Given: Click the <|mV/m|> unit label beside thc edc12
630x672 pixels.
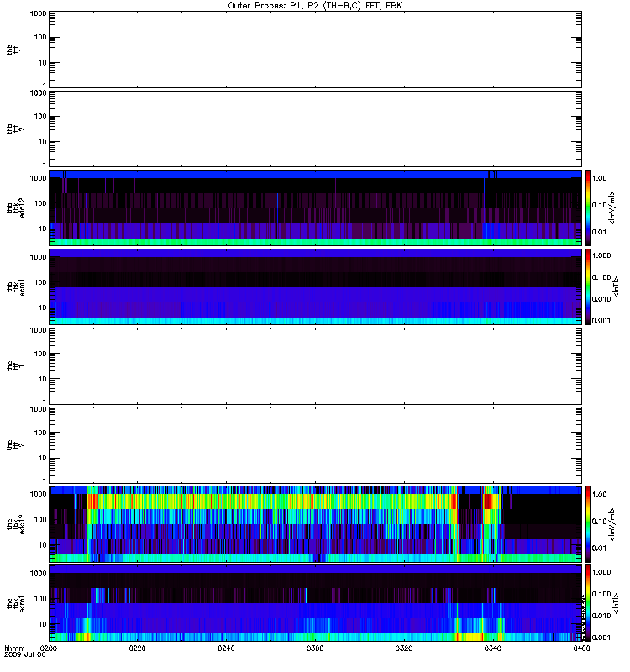Looking at the screenshot, I should coord(612,524).
